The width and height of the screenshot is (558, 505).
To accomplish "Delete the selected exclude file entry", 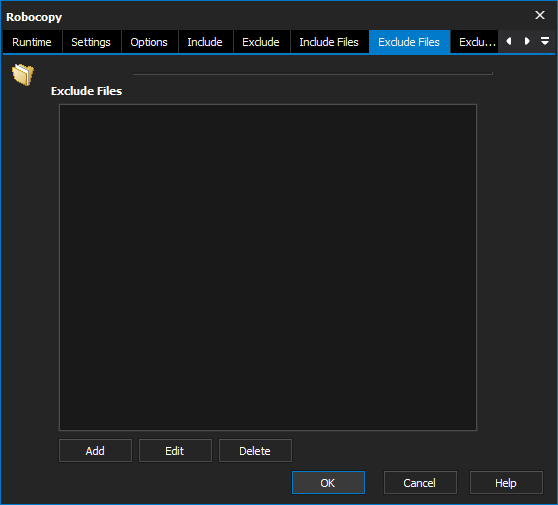I will (x=255, y=451).
